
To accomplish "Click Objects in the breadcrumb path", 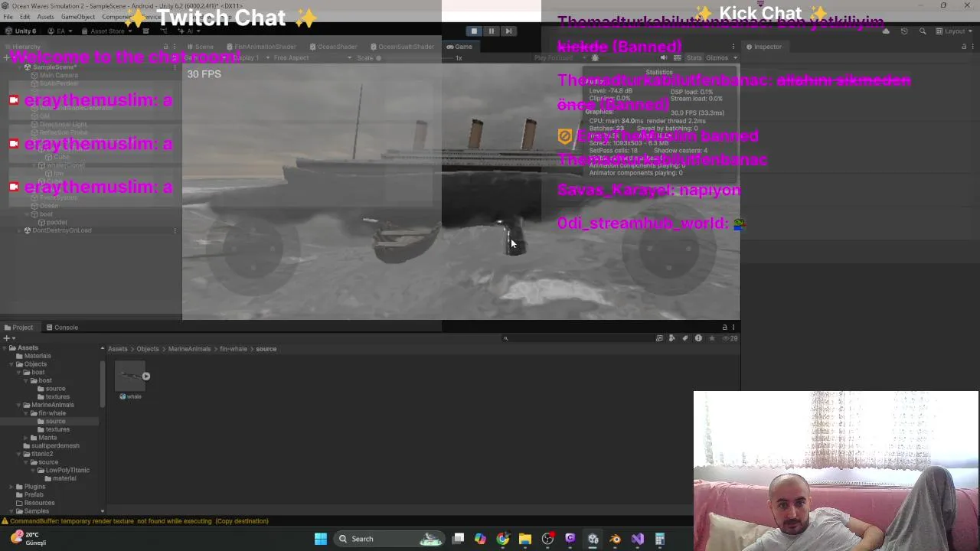I will click(x=148, y=349).
